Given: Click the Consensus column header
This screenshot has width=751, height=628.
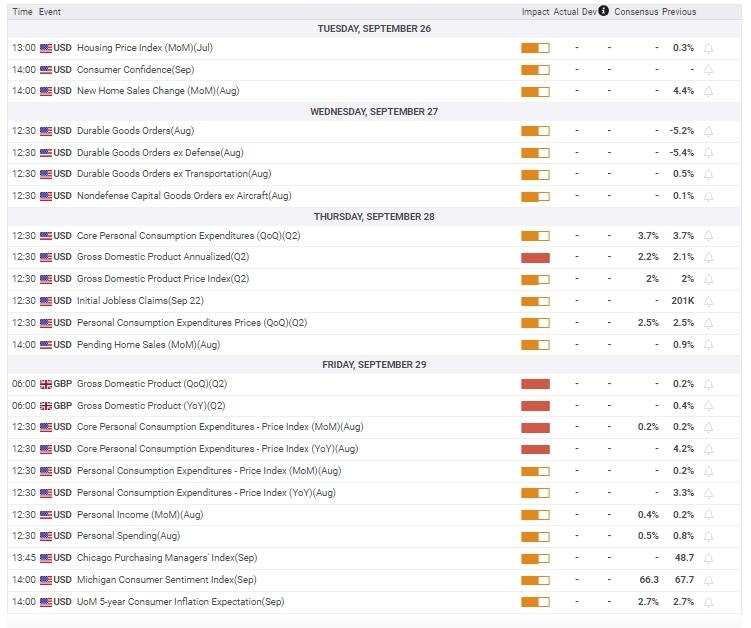Looking at the screenshot, I should (636, 11).
